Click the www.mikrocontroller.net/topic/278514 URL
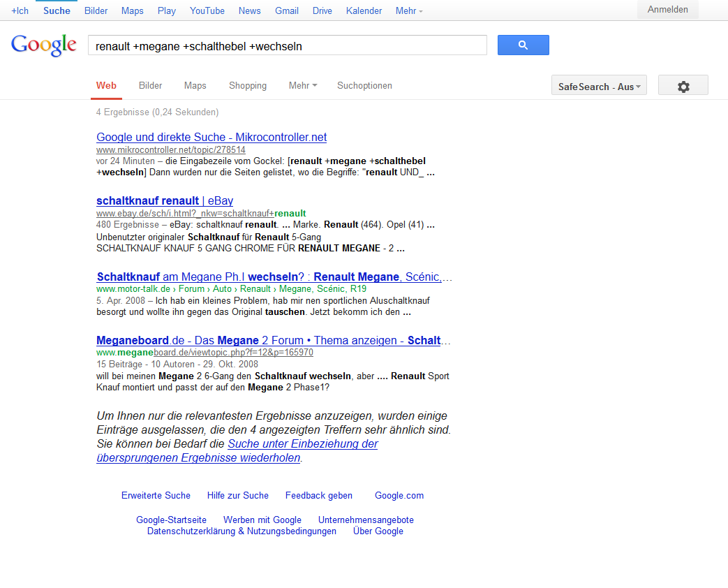 click(171, 149)
